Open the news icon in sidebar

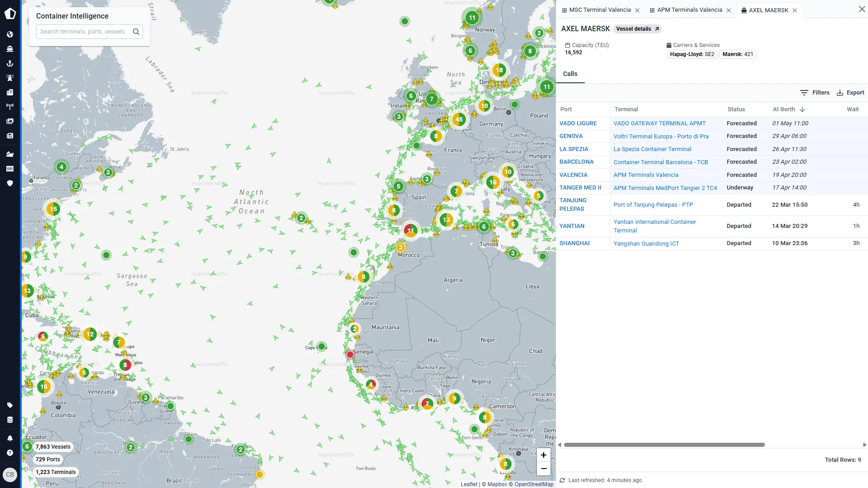click(10, 136)
